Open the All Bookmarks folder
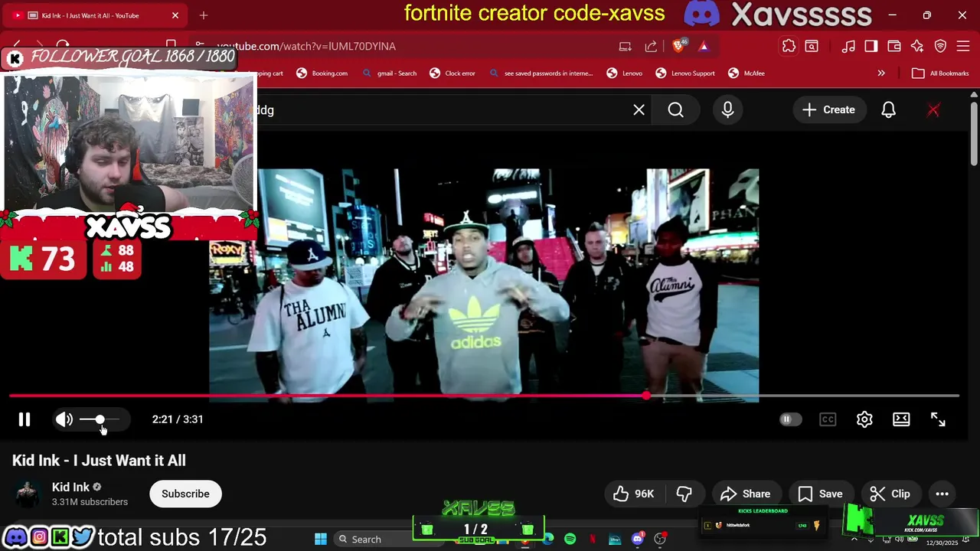 tap(941, 73)
